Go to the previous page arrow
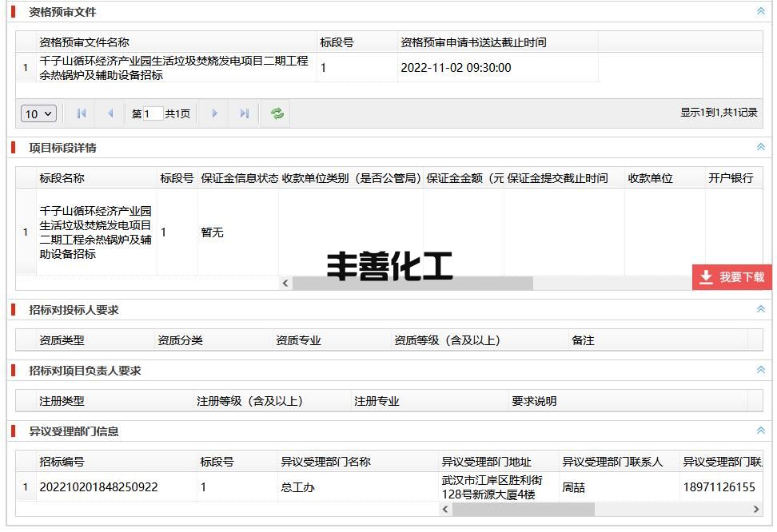 tap(110, 113)
